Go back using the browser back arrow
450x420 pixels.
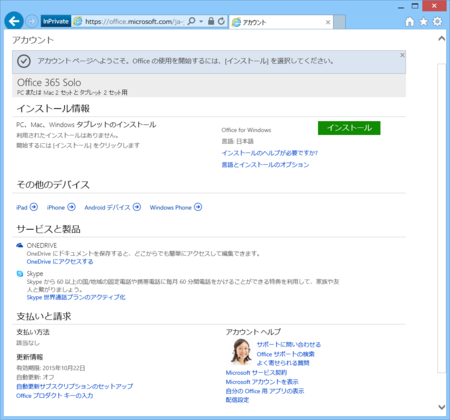14,21
